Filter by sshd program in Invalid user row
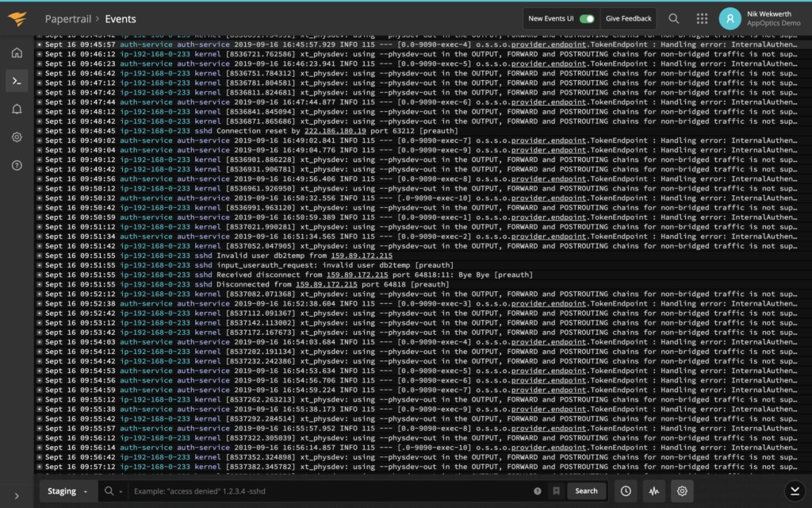The image size is (812, 508). pyautogui.click(x=204, y=256)
